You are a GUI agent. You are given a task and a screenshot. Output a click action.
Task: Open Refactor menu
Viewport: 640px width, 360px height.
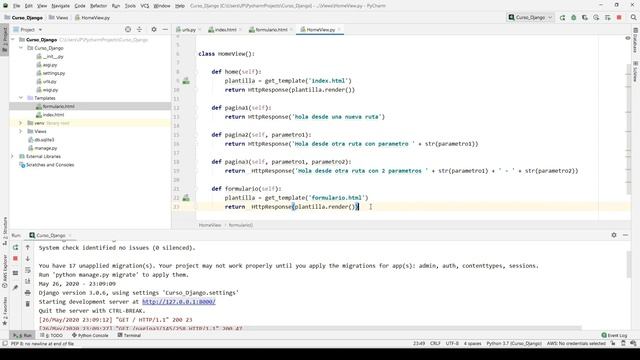(x=98, y=6)
